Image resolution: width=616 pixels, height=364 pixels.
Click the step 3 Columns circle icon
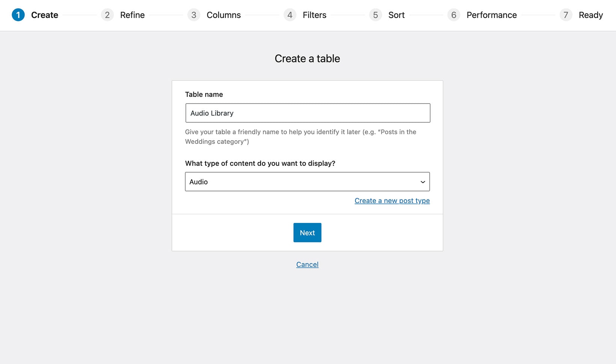click(194, 15)
